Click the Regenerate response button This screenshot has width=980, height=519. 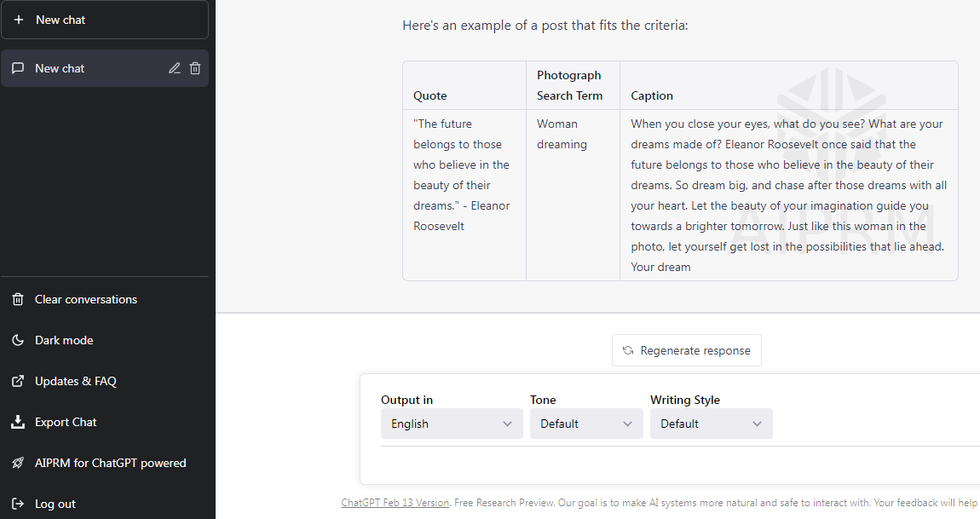686,350
